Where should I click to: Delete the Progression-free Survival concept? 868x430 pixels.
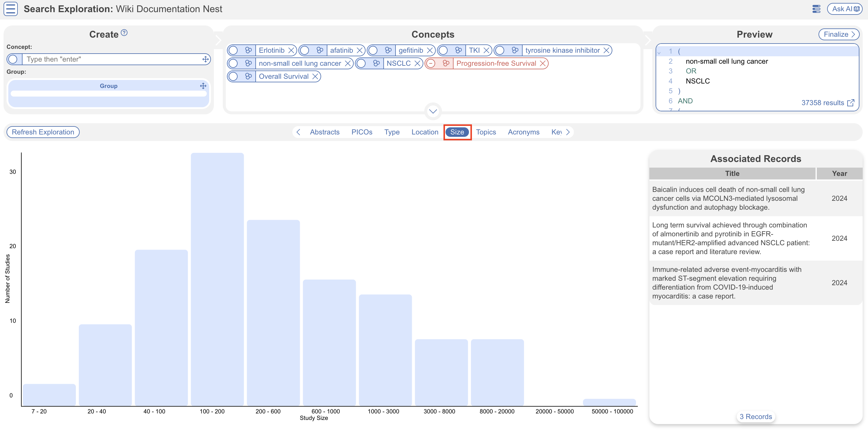[542, 63]
